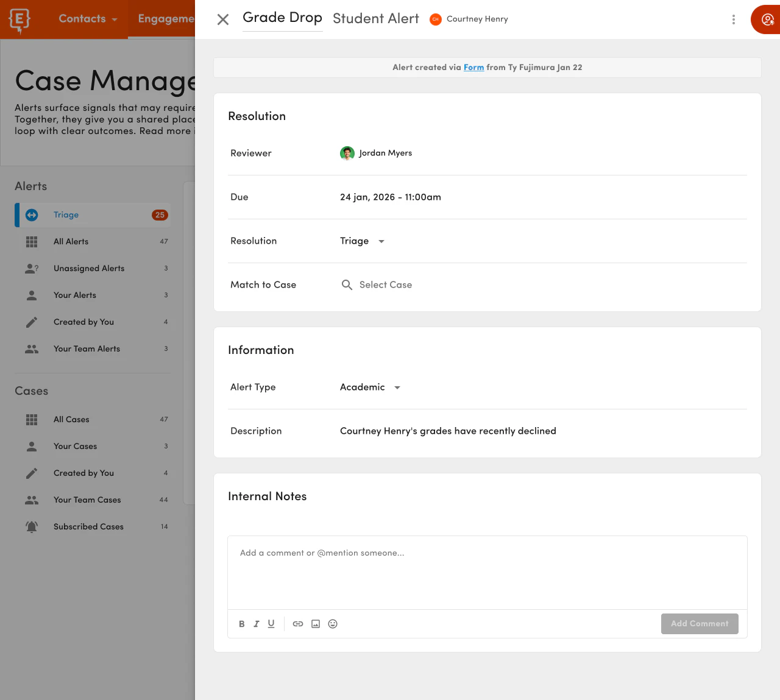Click the Your Team Cases group icon
This screenshot has width=780, height=700.
pos(32,500)
